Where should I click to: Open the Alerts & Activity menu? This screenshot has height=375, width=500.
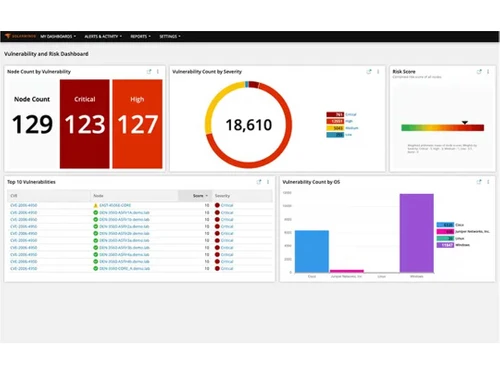tap(103, 36)
